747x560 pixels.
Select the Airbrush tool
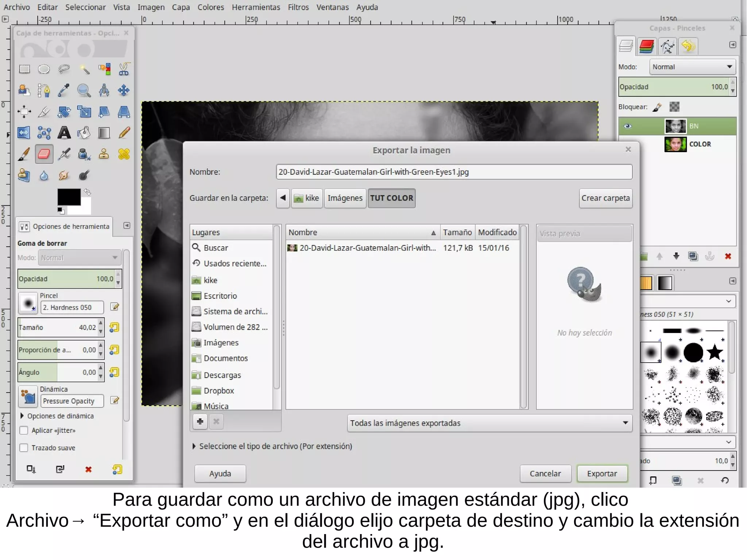(x=64, y=154)
